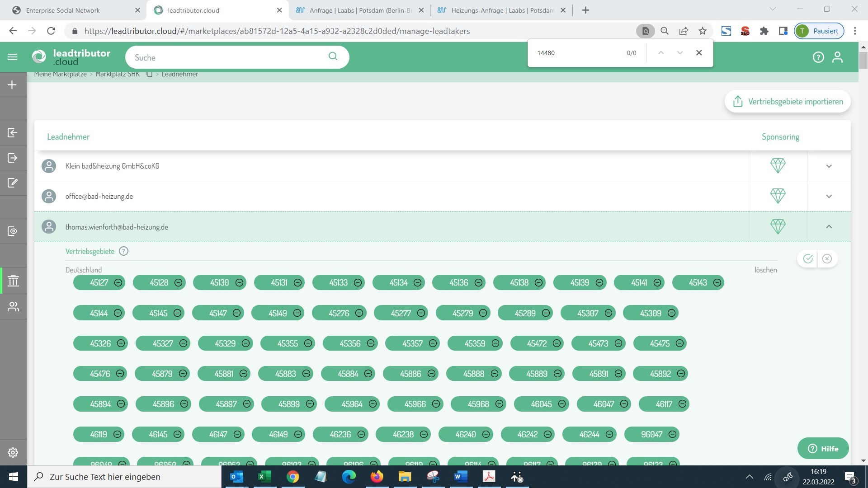Expand the office@bad-heizung.de row
Screen dimensions: 868x488
829,196
